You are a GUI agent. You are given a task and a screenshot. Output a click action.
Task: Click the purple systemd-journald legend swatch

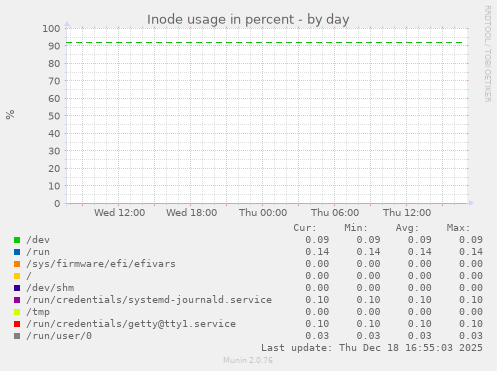17,300
